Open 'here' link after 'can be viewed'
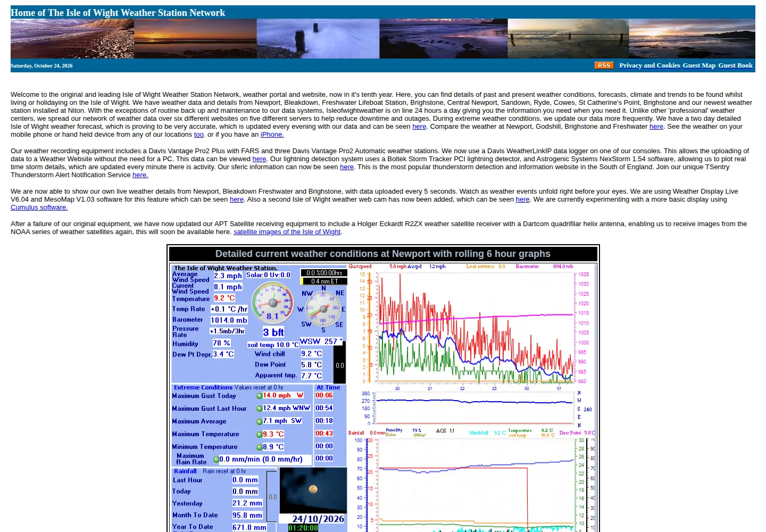766x532 pixels. 259,159
